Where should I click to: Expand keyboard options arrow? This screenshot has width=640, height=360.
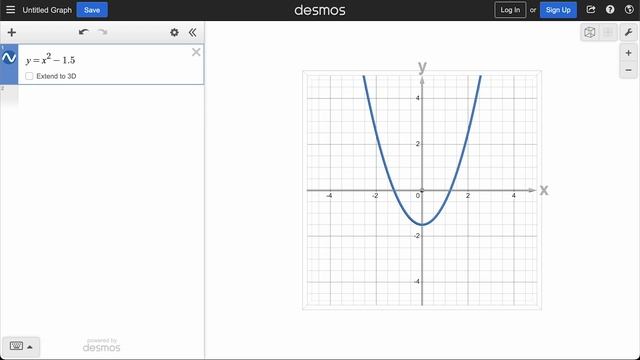30,347
